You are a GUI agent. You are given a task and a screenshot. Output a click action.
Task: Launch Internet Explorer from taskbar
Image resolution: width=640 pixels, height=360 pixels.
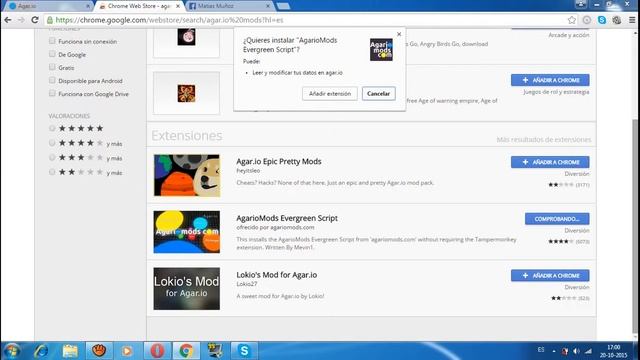(x=41, y=351)
